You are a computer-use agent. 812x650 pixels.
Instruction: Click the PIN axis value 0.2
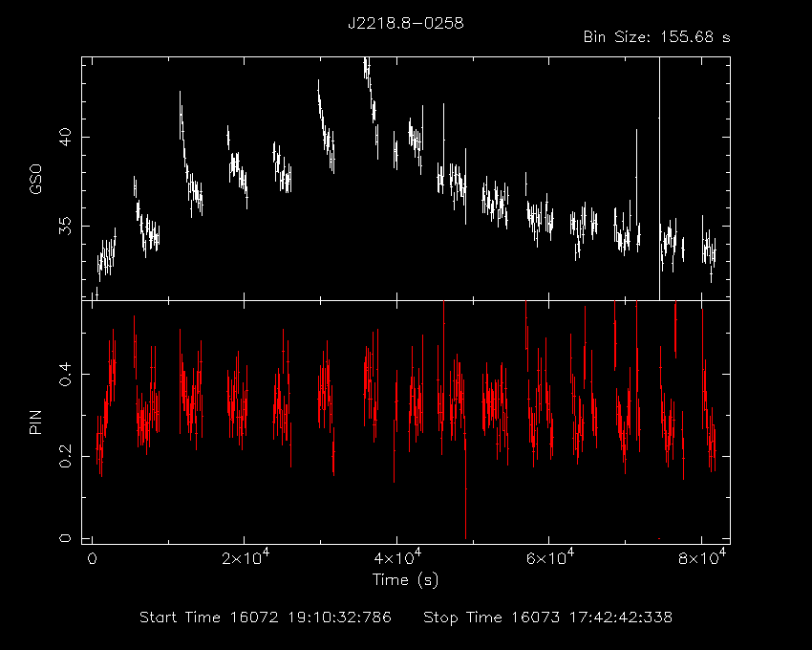pyautogui.click(x=65, y=456)
